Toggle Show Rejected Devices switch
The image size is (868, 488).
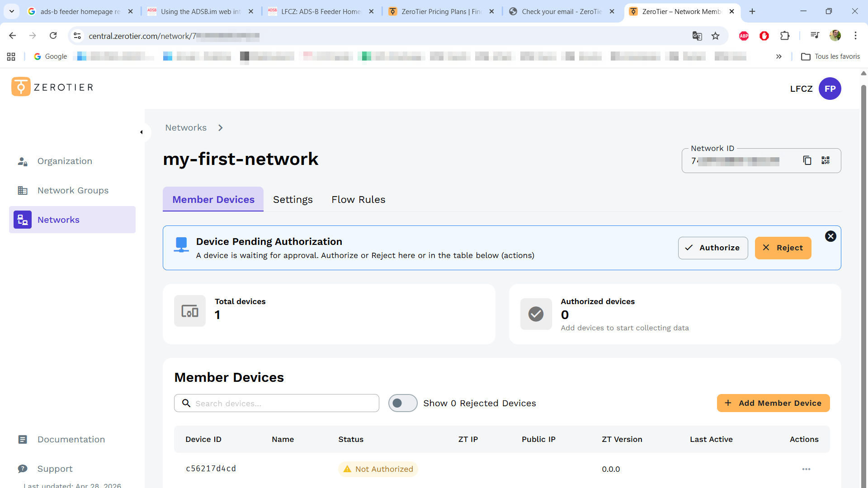[x=403, y=403]
